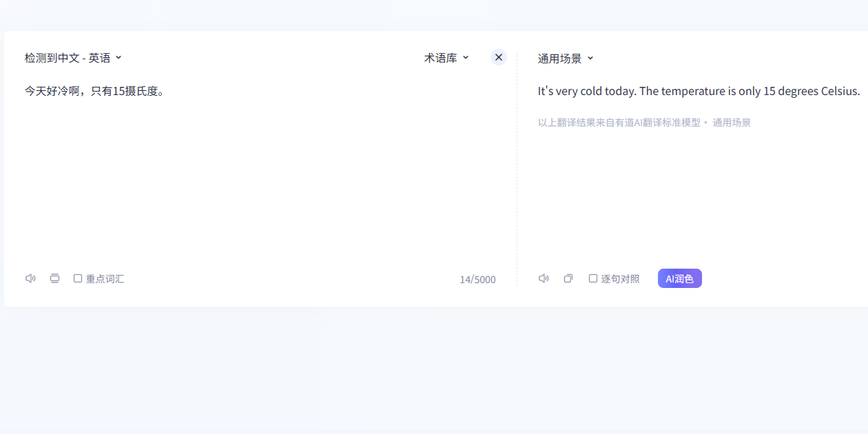
Task: Copy the translated result with copy icon
Action: click(x=568, y=278)
